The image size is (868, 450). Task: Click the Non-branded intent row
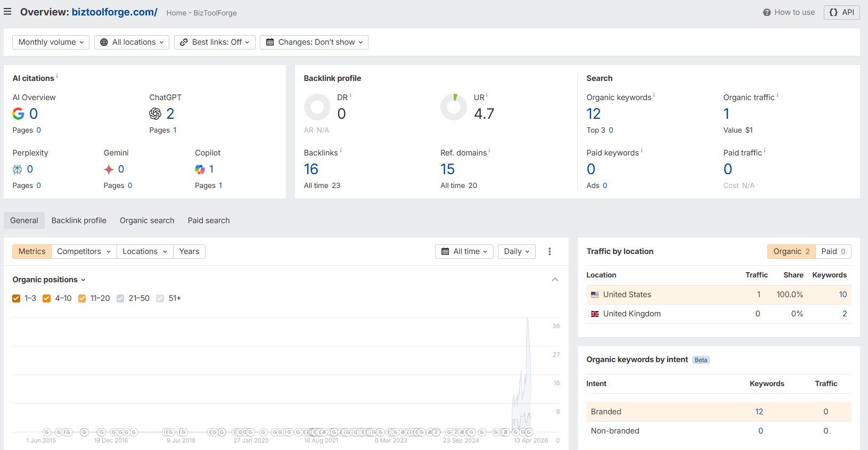coord(719,431)
